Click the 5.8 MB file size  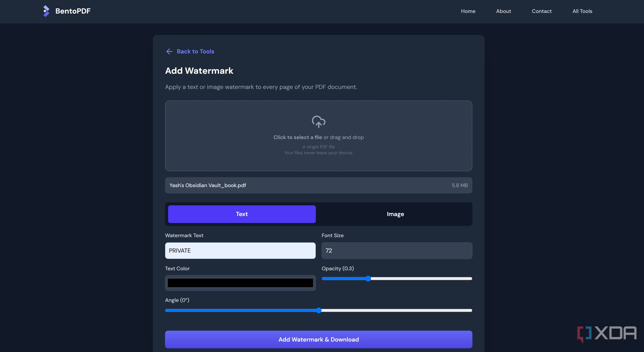(x=459, y=185)
